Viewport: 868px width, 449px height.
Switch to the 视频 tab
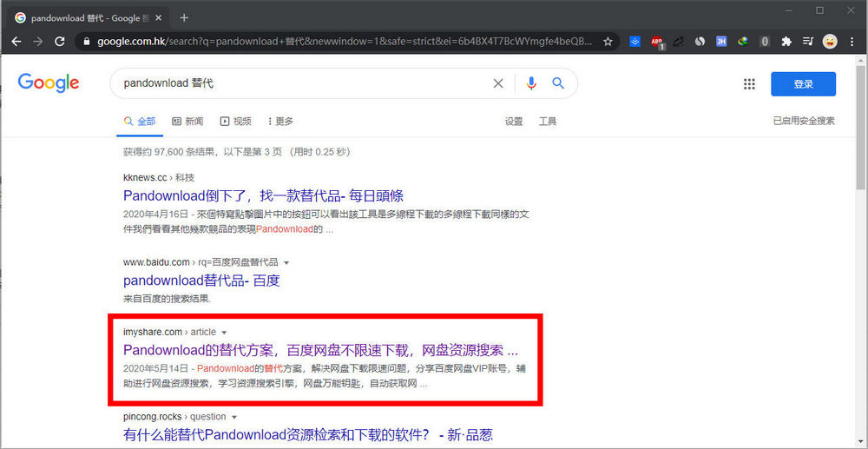pyautogui.click(x=235, y=122)
